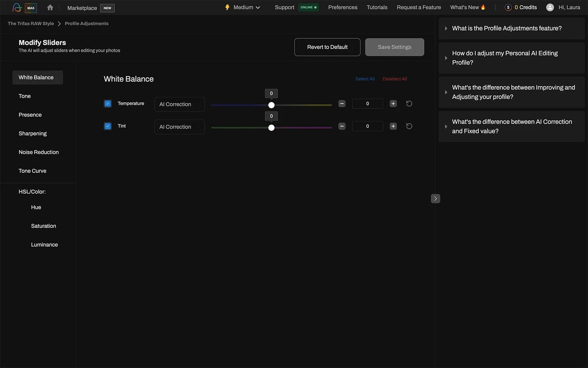
Task: Go to the home icon
Action: (x=50, y=7)
